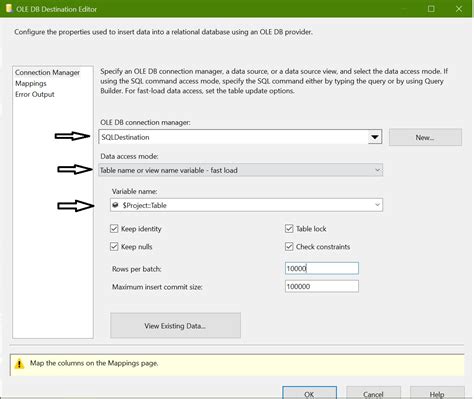Click the 'Variable name:' label
This screenshot has height=399, width=474.
[x=135, y=191]
